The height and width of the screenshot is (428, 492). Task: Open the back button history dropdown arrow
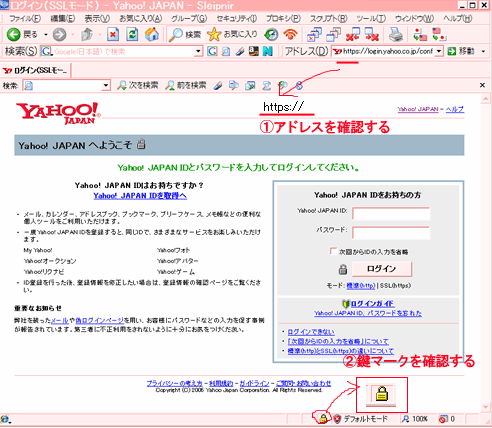[46, 34]
